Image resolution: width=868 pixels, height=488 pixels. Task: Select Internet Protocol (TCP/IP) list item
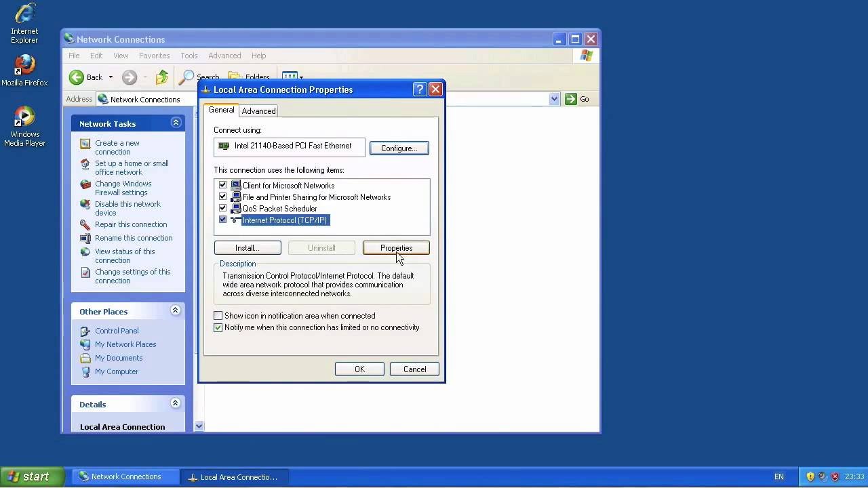(x=285, y=220)
